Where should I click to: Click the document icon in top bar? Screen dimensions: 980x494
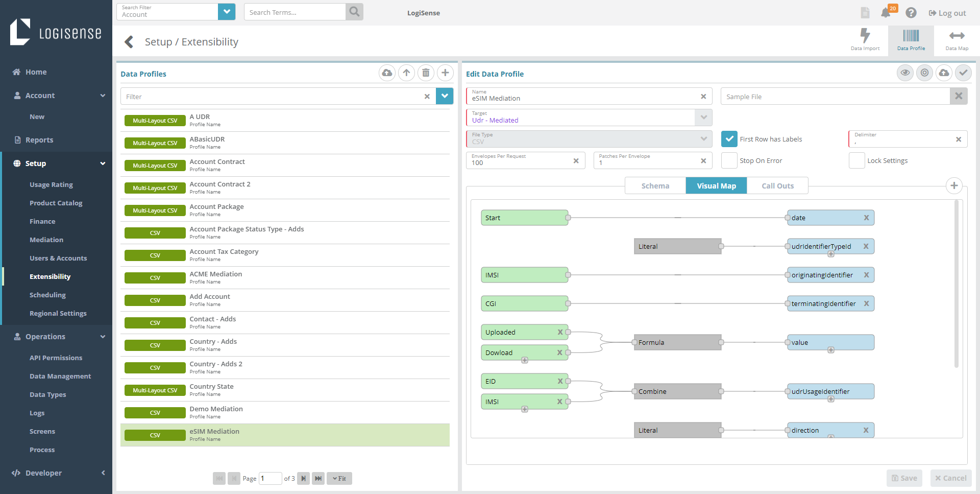click(x=865, y=13)
